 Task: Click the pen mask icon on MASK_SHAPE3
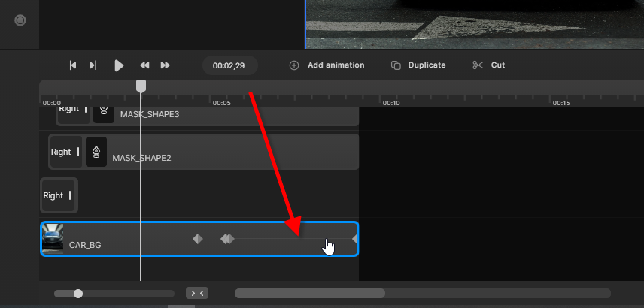coord(104,113)
